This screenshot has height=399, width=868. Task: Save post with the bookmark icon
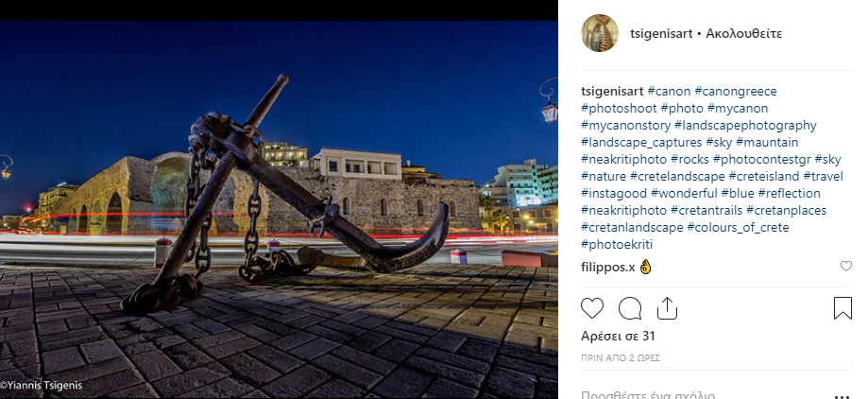click(842, 308)
